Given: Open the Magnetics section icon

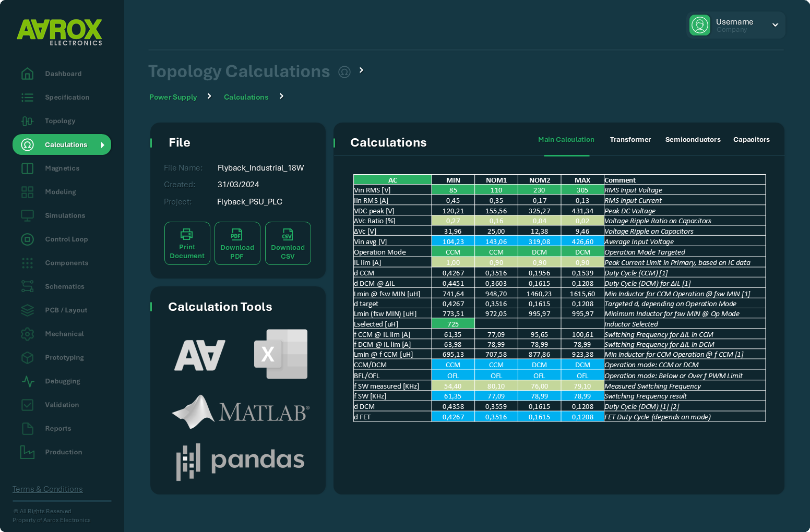Looking at the screenshot, I should point(27,168).
